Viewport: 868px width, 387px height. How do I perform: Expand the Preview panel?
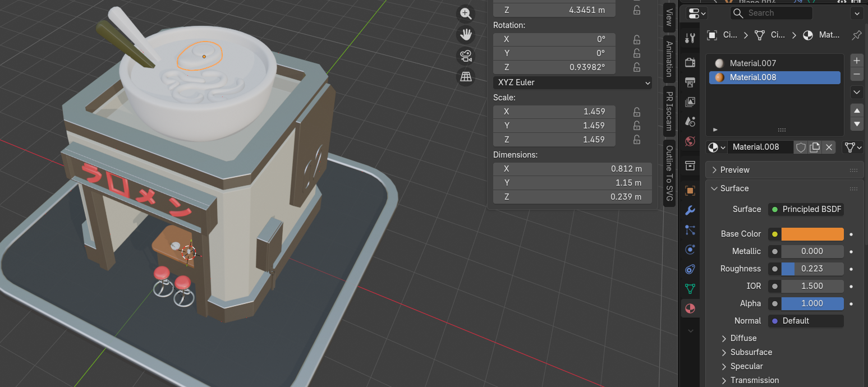pyautogui.click(x=784, y=170)
